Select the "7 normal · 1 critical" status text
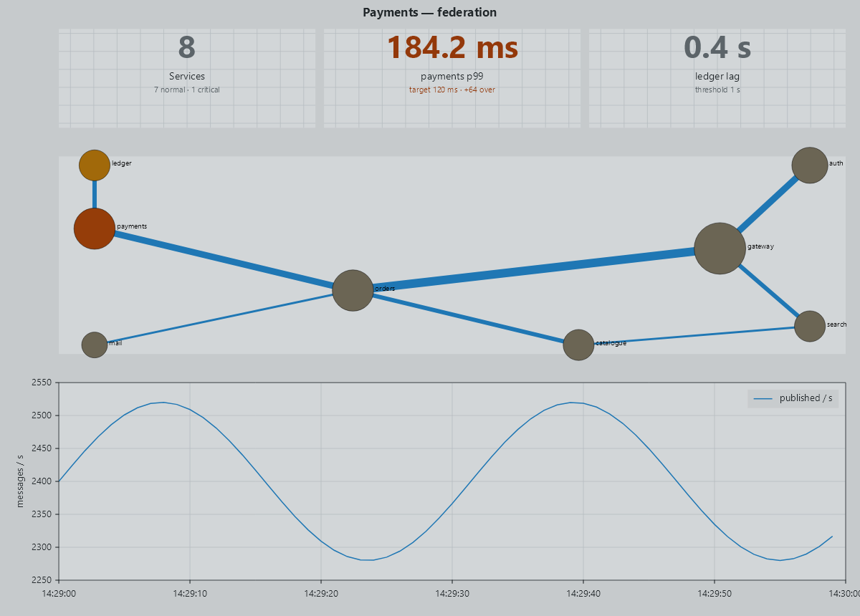Image resolution: width=860 pixels, height=616 pixels. (x=187, y=90)
